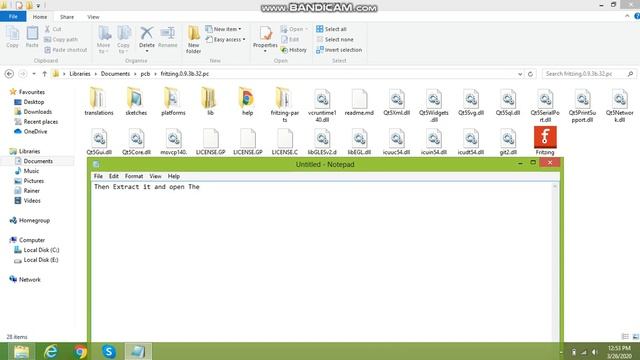640x360 pixels.
Task: Select the Qt5Network.dll file
Action: pos(620,104)
